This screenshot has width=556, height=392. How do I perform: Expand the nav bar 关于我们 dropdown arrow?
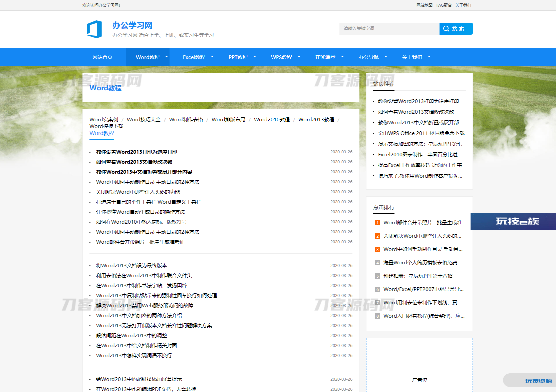(x=429, y=57)
